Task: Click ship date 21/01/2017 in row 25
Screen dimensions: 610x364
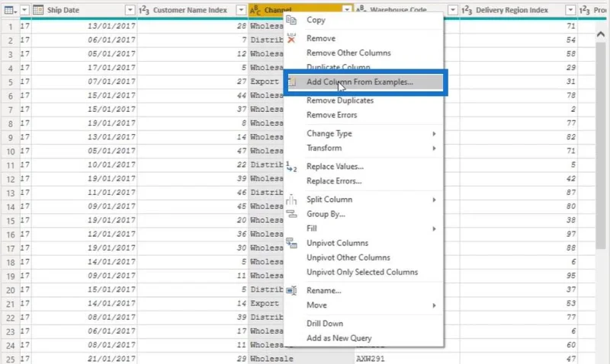Action: click(111, 359)
